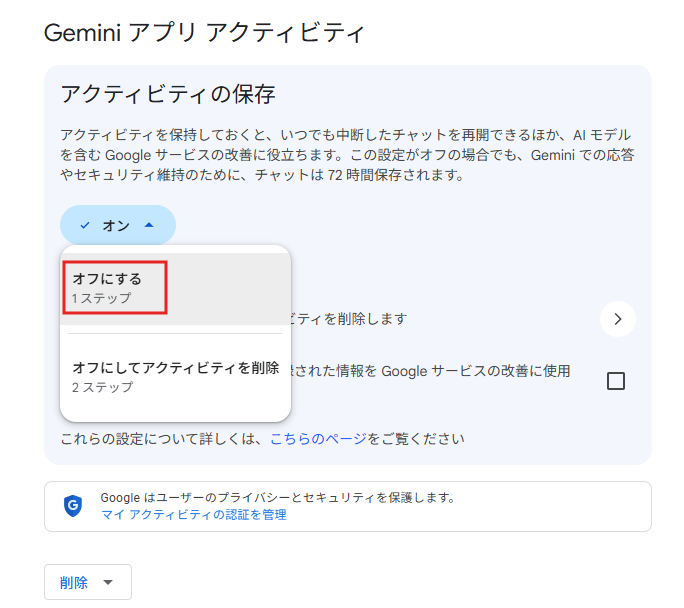This screenshot has width=684, height=608.
Task: Choose オフにしてアクティビティを削除 from the menu
Action: [x=175, y=368]
